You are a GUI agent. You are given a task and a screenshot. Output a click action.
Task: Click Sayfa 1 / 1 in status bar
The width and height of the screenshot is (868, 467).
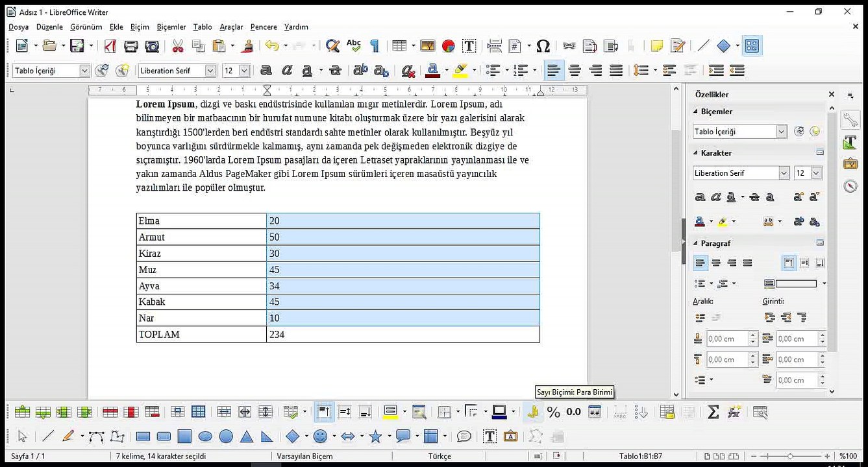click(28, 456)
